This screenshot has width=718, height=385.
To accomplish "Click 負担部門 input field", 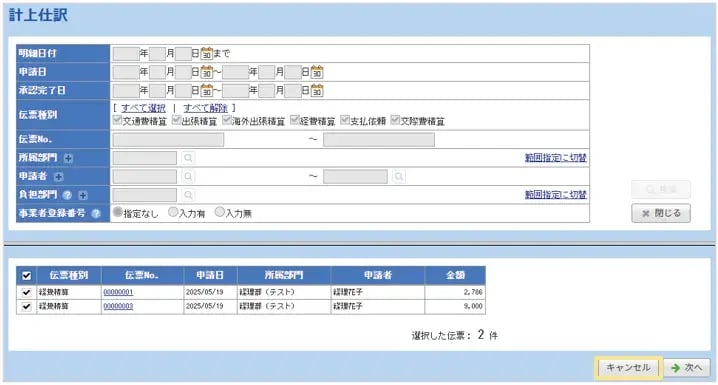I will (145, 195).
